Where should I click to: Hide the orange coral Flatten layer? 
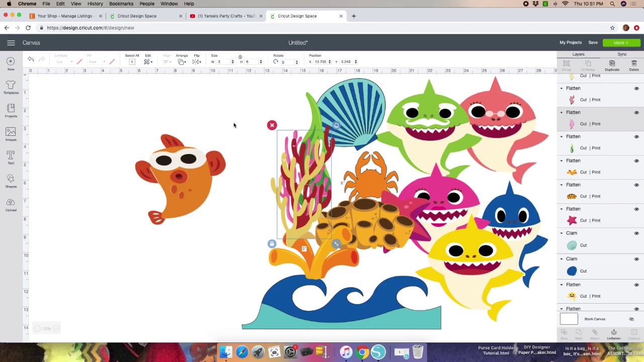click(x=636, y=161)
